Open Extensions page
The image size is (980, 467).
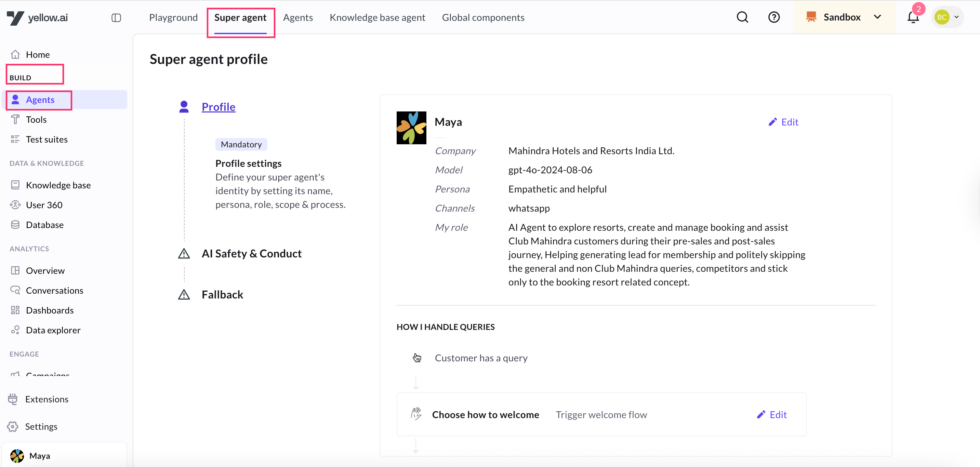(x=47, y=399)
